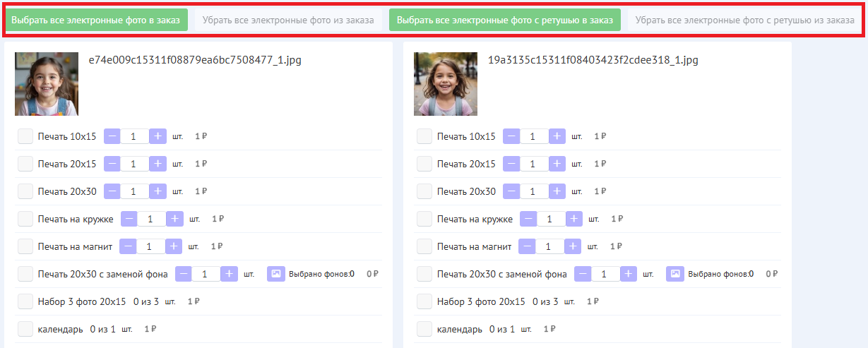Decrease Печать 20х30 с заменой фона, second photo
The width and height of the screenshot is (868, 348).
[x=583, y=274]
